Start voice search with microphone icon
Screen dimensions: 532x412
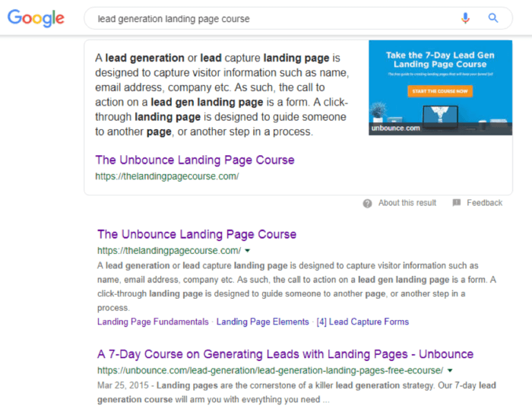pyautogui.click(x=465, y=18)
